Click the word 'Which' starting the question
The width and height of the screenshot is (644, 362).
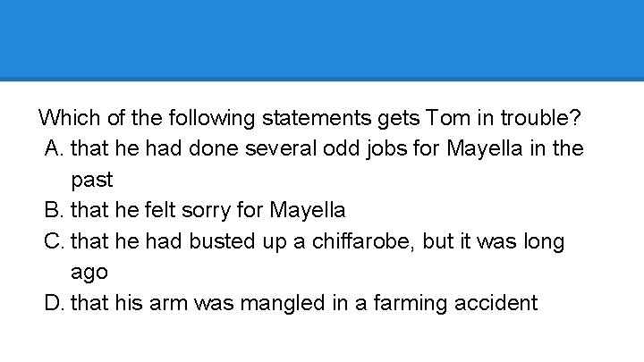coord(70,118)
